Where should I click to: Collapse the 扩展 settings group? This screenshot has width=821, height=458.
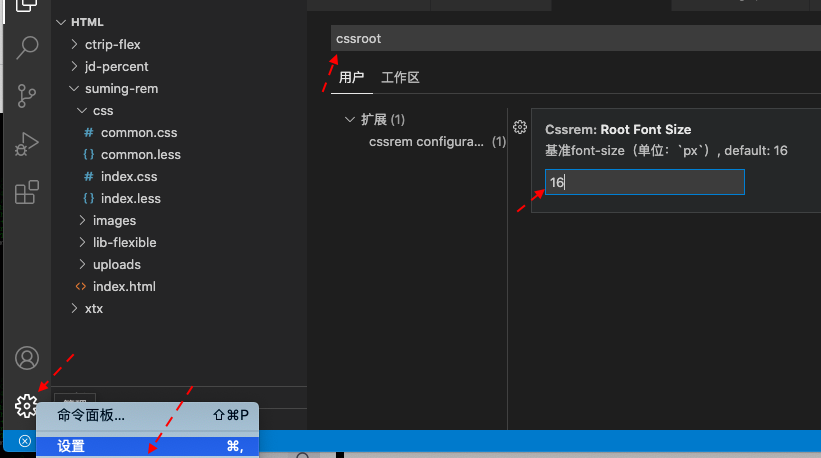click(x=350, y=120)
